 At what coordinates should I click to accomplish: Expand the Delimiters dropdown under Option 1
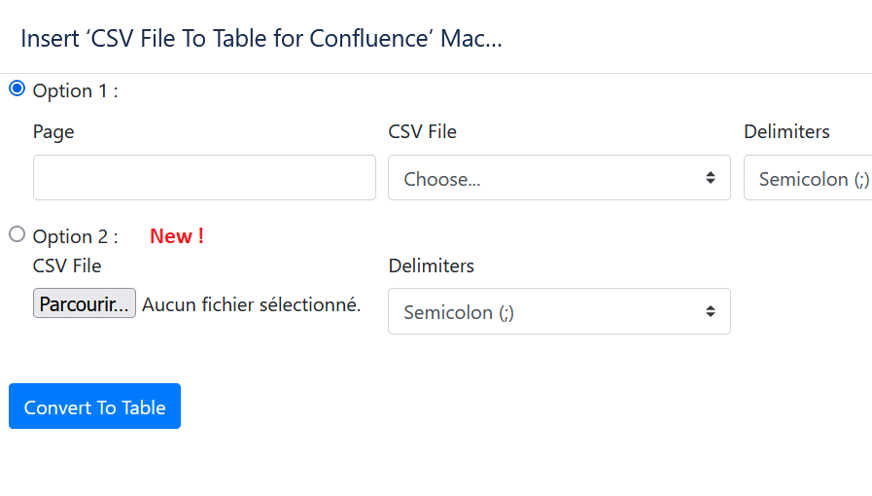click(808, 178)
